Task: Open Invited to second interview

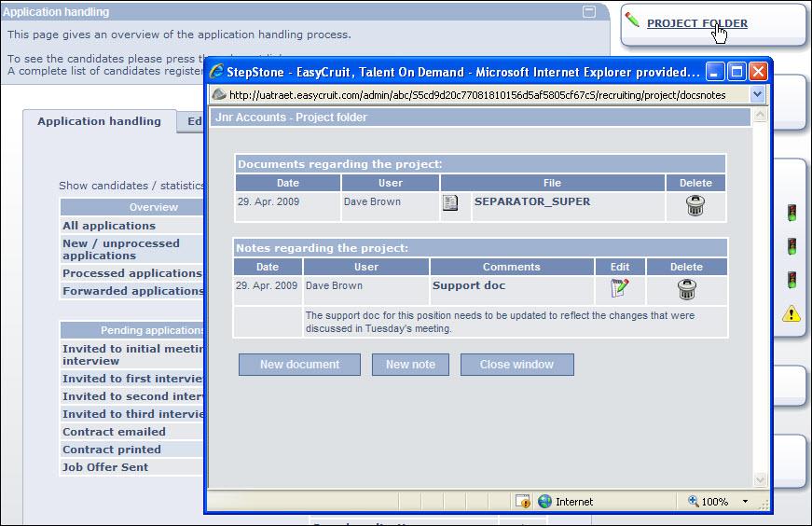Action: 133,396
